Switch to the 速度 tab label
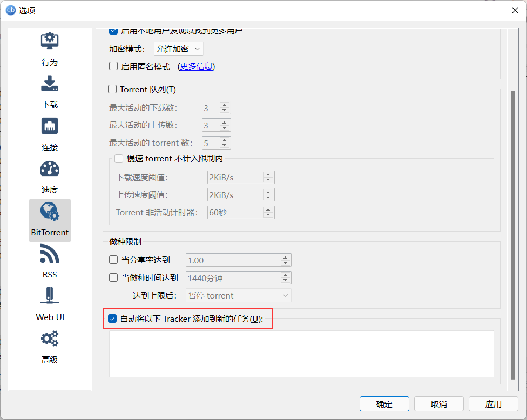Image resolution: width=527 pixels, height=420 pixels. pos(50,190)
